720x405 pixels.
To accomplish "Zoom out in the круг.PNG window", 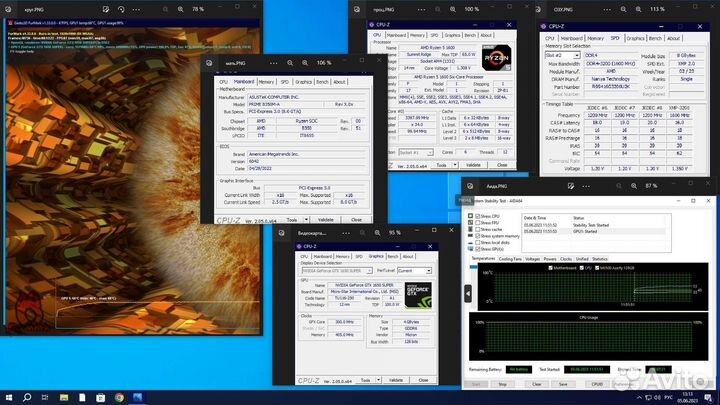I will (165, 9).
